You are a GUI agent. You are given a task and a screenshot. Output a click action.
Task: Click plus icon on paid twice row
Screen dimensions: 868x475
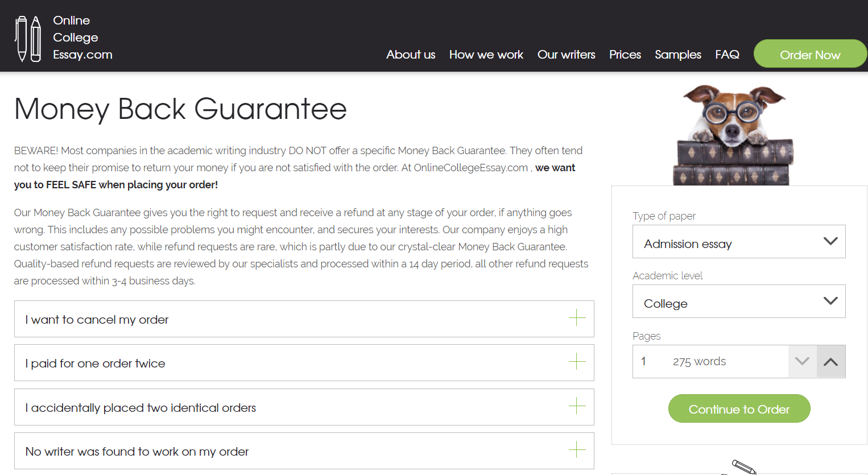(x=577, y=361)
